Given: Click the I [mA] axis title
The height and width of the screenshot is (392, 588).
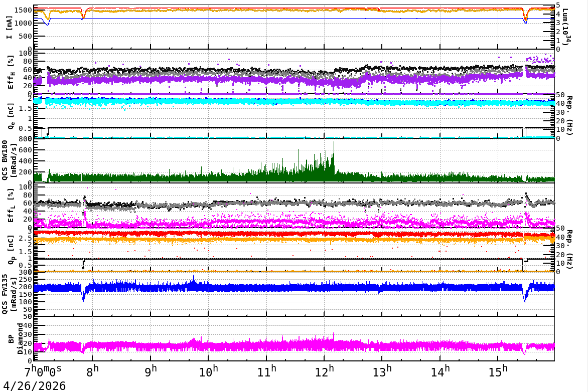Looking at the screenshot, I should coord(9,27).
